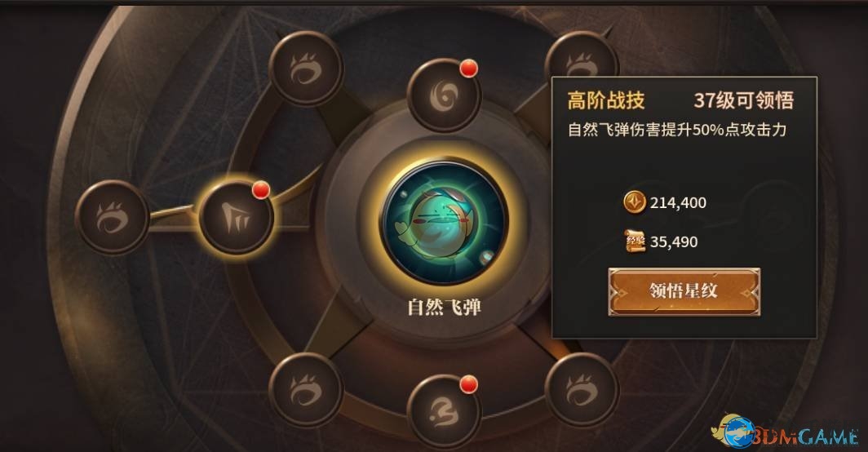The width and height of the screenshot is (868, 452).
Task: Click red notification dot on swirl rune
Action: [469, 69]
